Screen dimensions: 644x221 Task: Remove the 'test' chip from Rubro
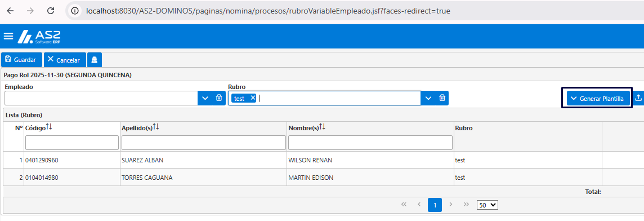(253, 98)
